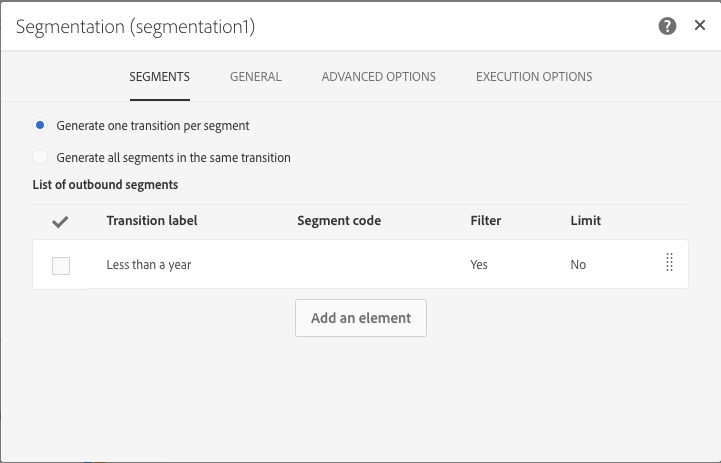Screen dimensions: 721x463
Task: Click the select-all checkmark header icon
Action: (60, 221)
